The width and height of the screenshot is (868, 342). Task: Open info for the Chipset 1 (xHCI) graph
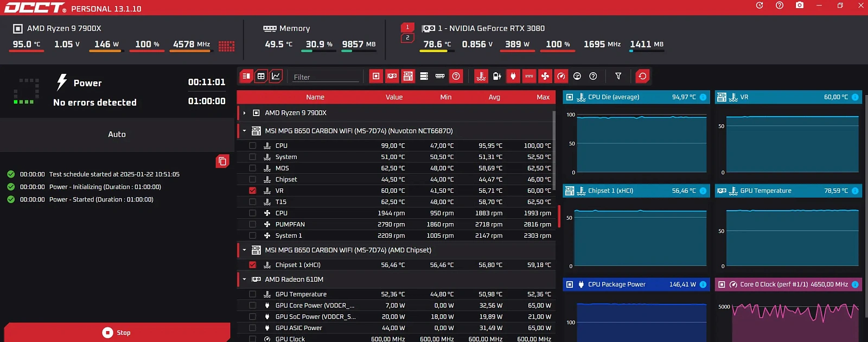[x=703, y=191]
